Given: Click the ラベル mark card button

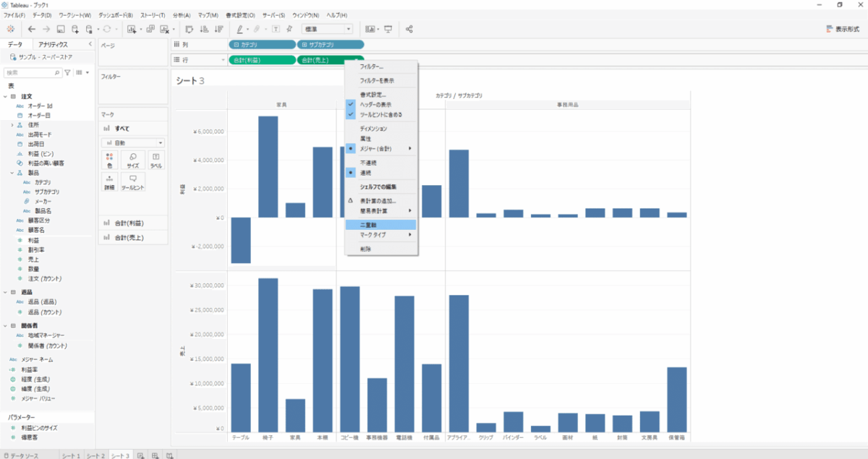Looking at the screenshot, I should (x=156, y=160).
